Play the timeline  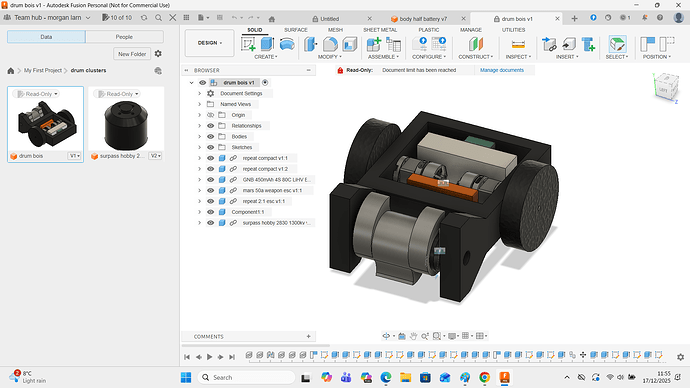pyautogui.click(x=209, y=357)
